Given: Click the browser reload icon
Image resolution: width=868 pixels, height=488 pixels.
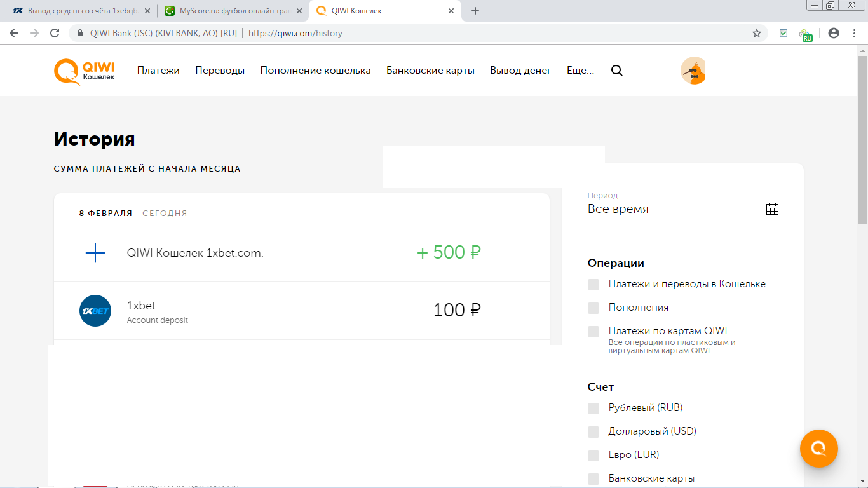Looking at the screenshot, I should point(55,33).
